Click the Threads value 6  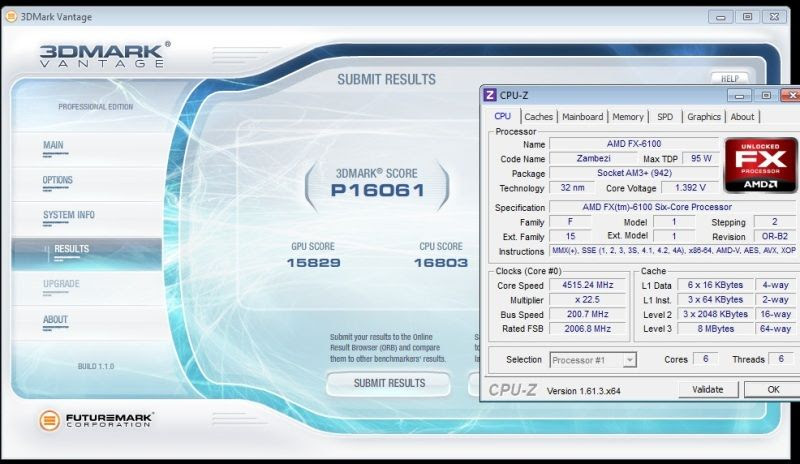(781, 359)
